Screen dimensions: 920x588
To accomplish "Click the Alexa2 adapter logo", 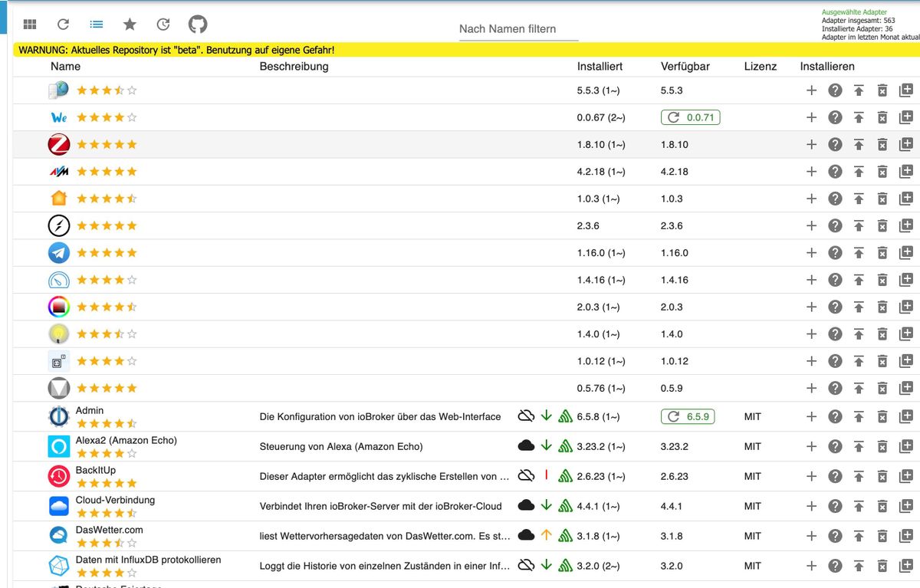I will (59, 446).
